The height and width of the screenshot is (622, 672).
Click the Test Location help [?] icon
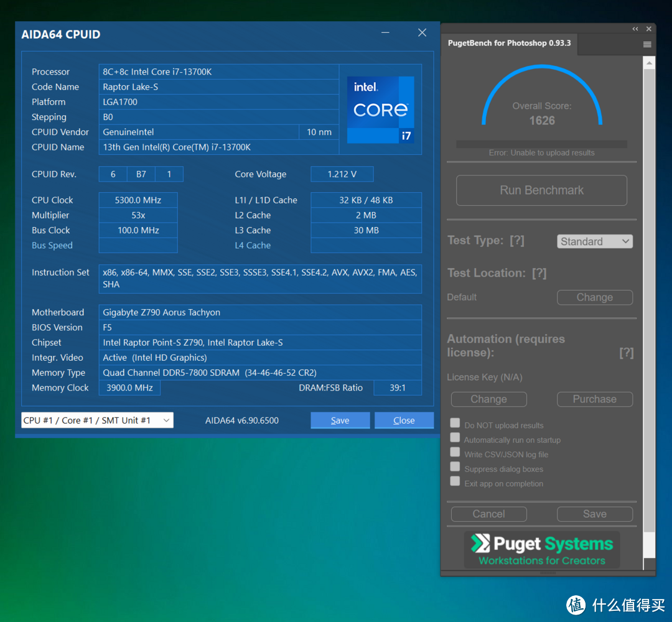coord(539,273)
